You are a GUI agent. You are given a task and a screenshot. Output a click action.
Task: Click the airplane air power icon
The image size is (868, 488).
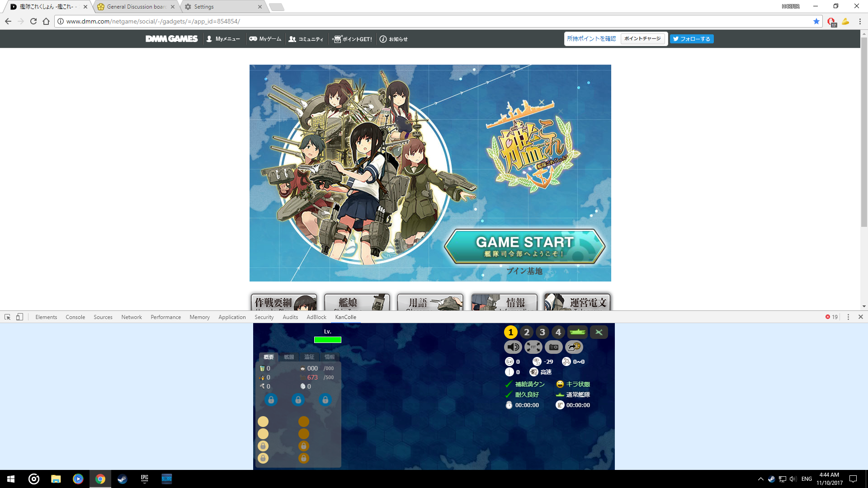[566, 361]
